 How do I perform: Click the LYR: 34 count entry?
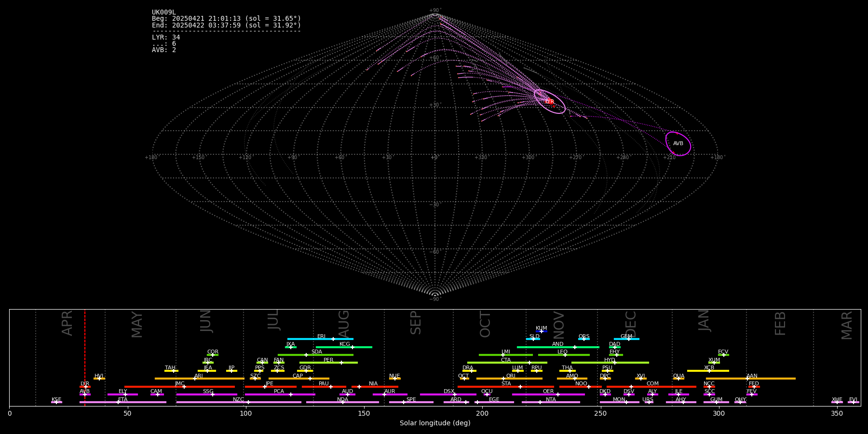(x=166, y=38)
